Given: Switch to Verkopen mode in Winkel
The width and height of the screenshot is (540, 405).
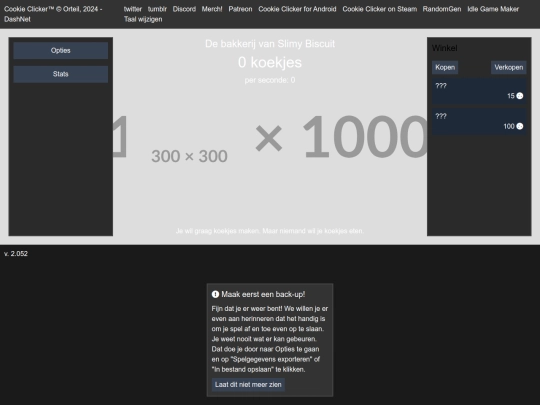Looking at the screenshot, I should (x=509, y=68).
